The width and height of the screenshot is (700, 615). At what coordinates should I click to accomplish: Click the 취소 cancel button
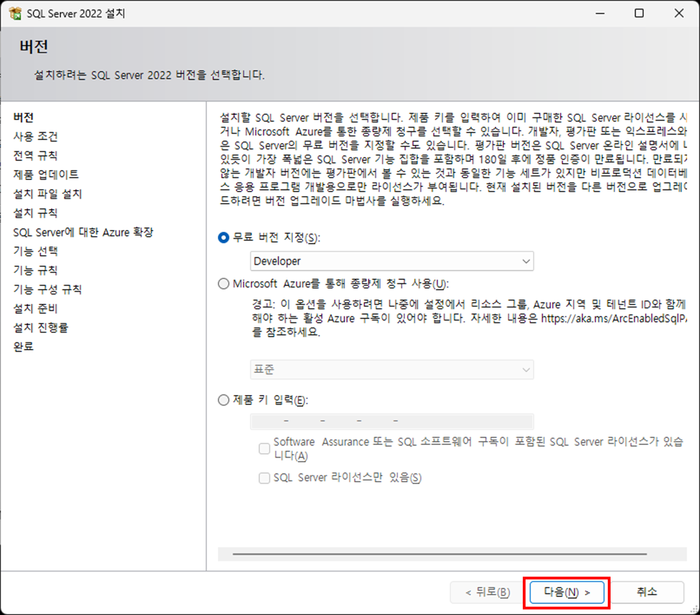[647, 592]
